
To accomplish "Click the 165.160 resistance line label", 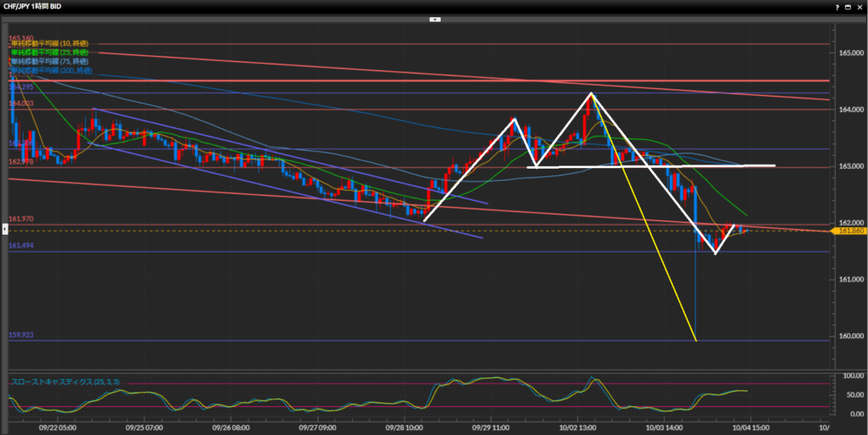I will pos(21,38).
